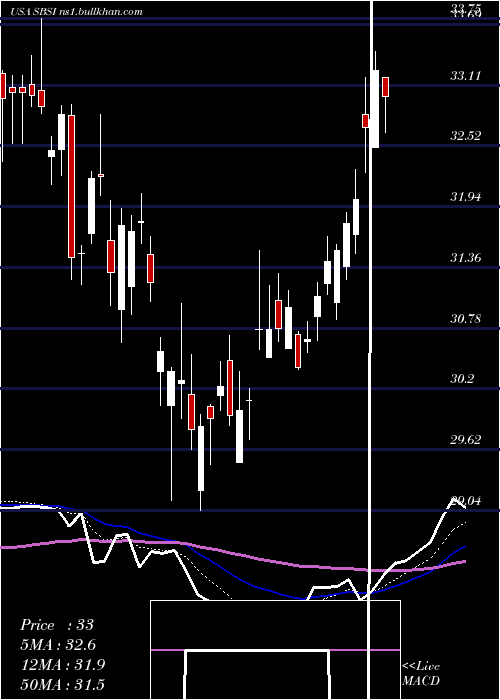
Task: Click the 29.62 price level label
Action: point(465,440)
